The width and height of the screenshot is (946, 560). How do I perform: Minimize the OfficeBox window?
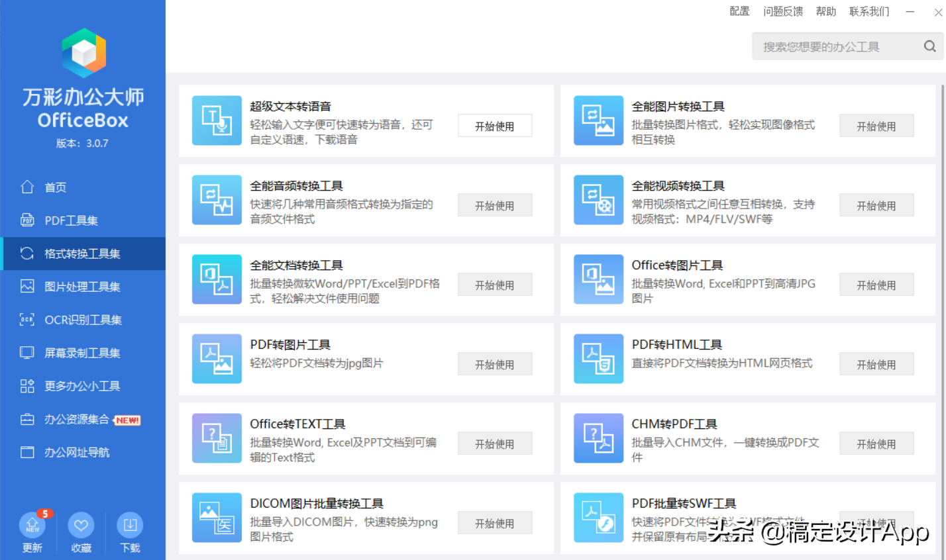tap(910, 11)
